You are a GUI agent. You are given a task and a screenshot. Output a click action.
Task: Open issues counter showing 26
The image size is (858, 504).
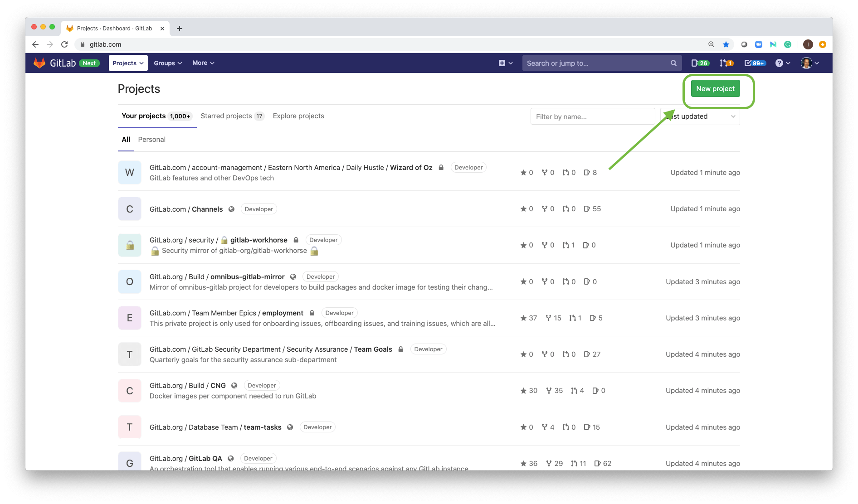pos(700,63)
